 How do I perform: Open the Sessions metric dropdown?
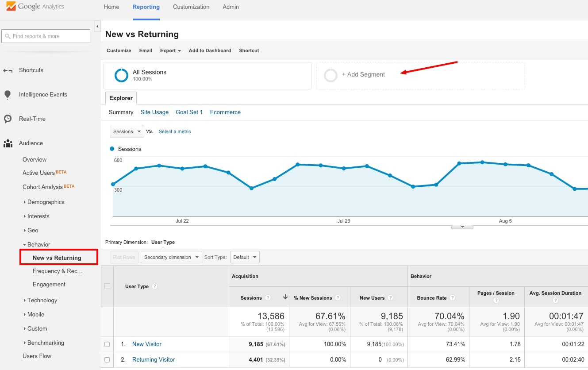coord(127,131)
